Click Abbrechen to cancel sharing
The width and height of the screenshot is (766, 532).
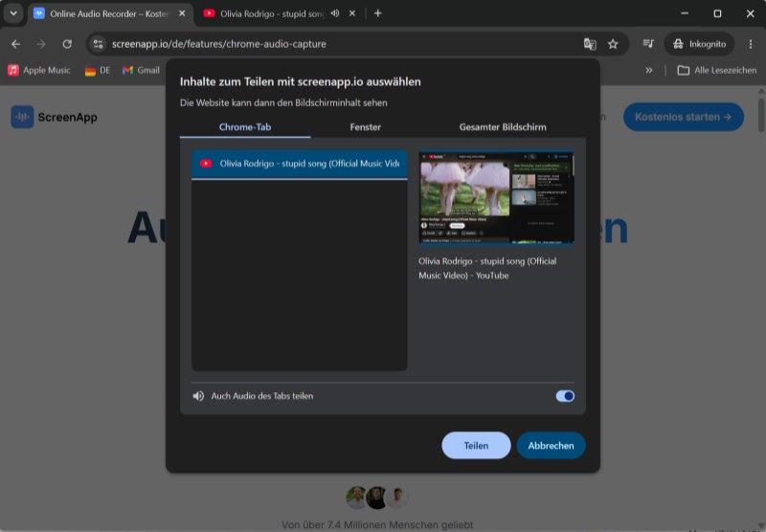coord(551,446)
